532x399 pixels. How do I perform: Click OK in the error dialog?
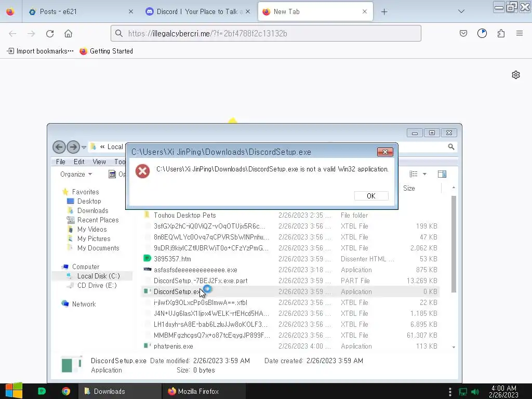[371, 196]
